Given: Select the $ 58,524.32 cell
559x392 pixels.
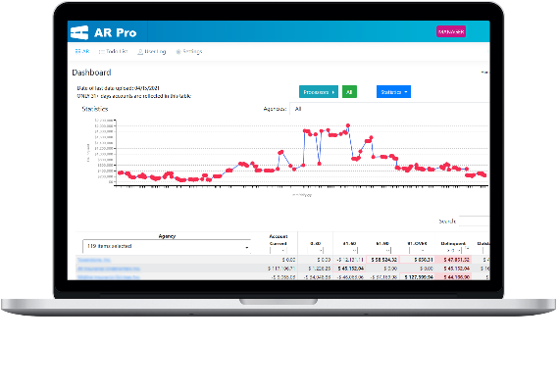Looking at the screenshot, I should (383, 260).
